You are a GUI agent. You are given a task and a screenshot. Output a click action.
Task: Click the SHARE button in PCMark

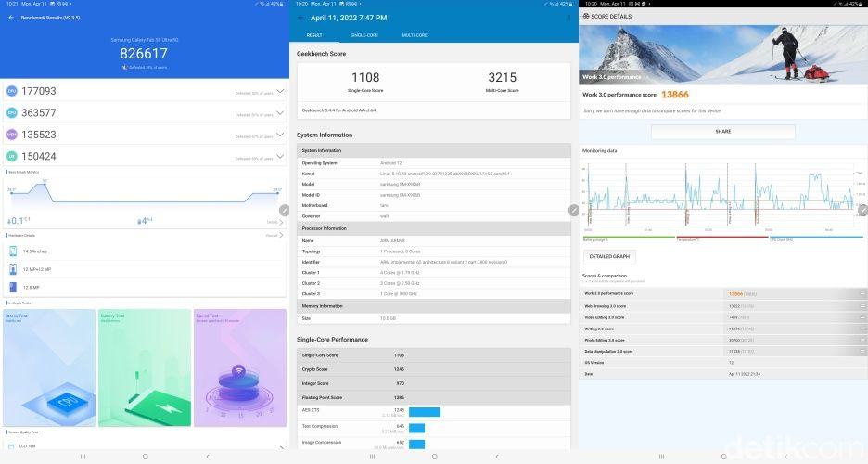723,132
